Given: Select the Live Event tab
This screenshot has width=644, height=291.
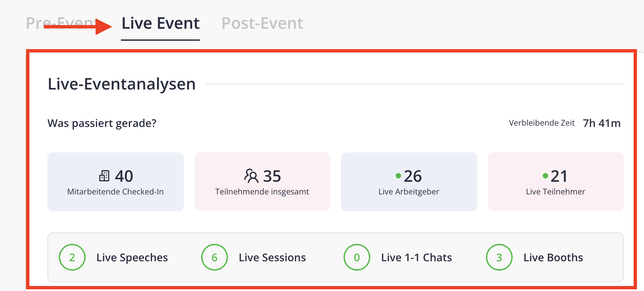Looking at the screenshot, I should pos(160,23).
